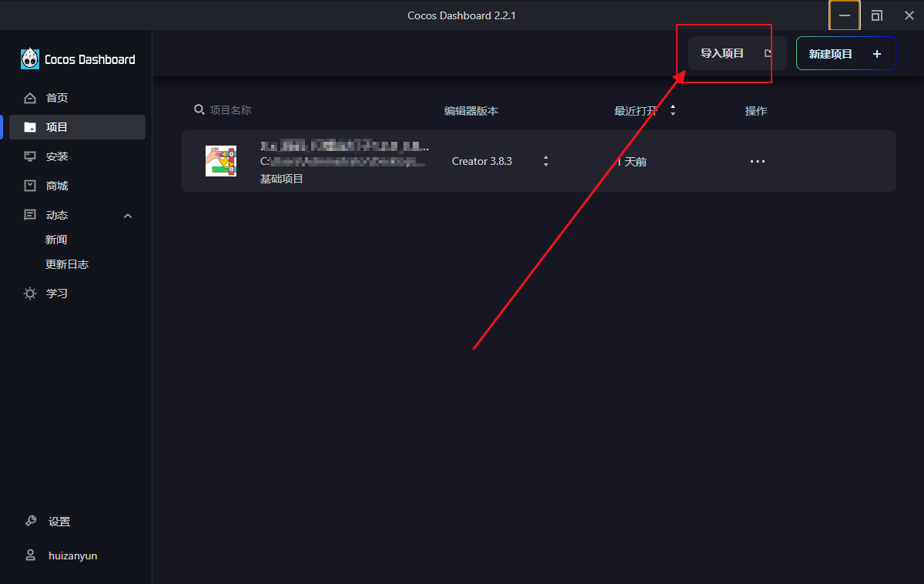The width and height of the screenshot is (924, 584).
Task: Click the project thumbnail image
Action: (x=221, y=161)
